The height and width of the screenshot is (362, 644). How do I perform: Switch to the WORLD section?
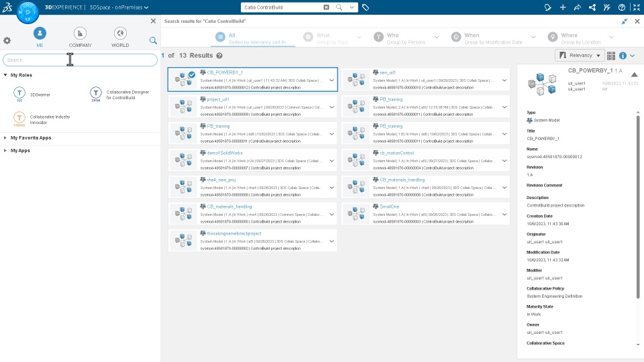pyautogui.click(x=120, y=37)
